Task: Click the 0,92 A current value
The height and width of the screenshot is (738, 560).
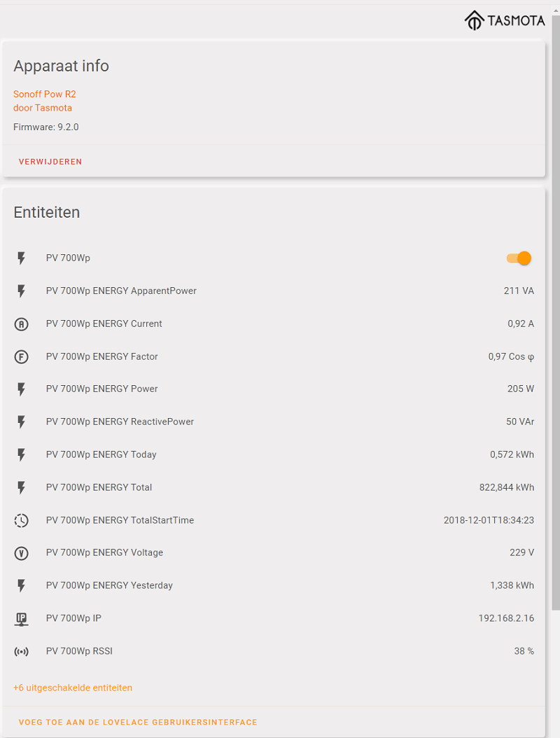Action: [521, 323]
